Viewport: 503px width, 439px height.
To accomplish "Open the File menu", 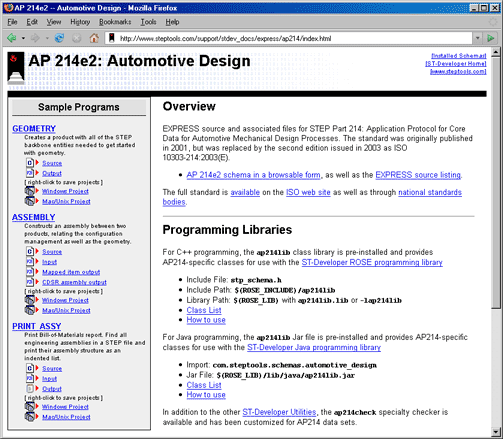I will pos(12,22).
